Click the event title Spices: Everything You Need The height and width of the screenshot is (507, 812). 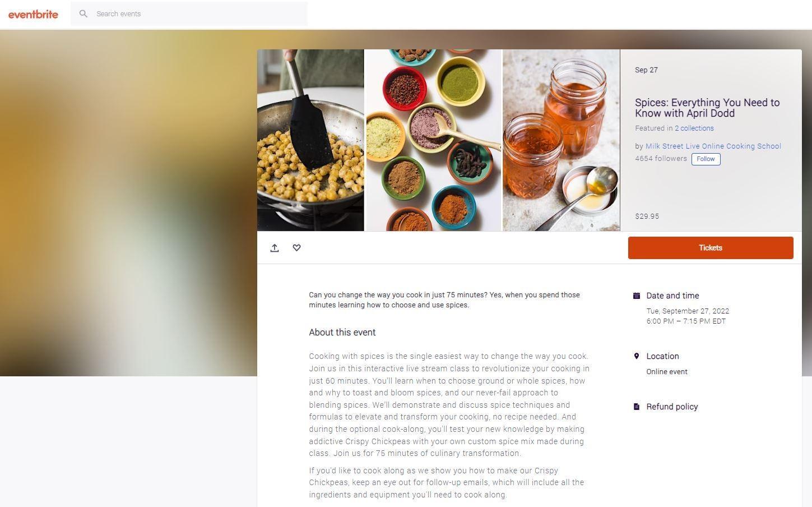pyautogui.click(x=707, y=108)
